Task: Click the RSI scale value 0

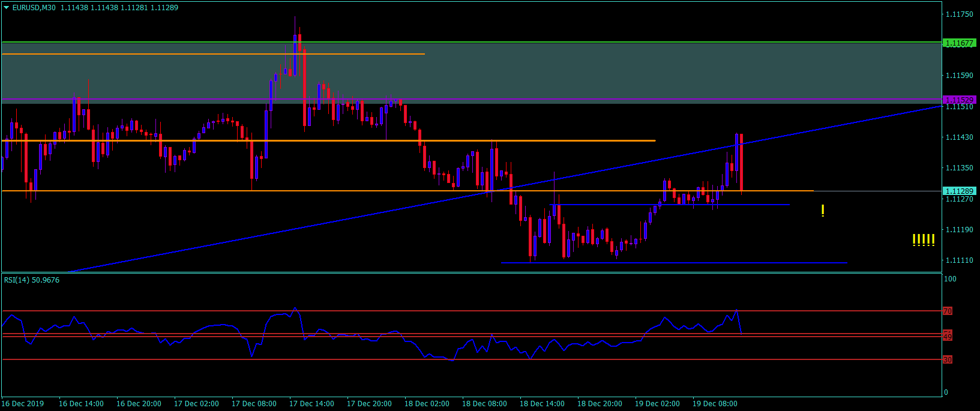Action: coord(946,392)
